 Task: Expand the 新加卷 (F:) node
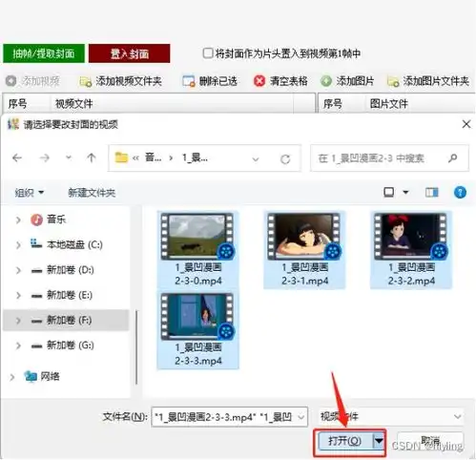(18, 321)
